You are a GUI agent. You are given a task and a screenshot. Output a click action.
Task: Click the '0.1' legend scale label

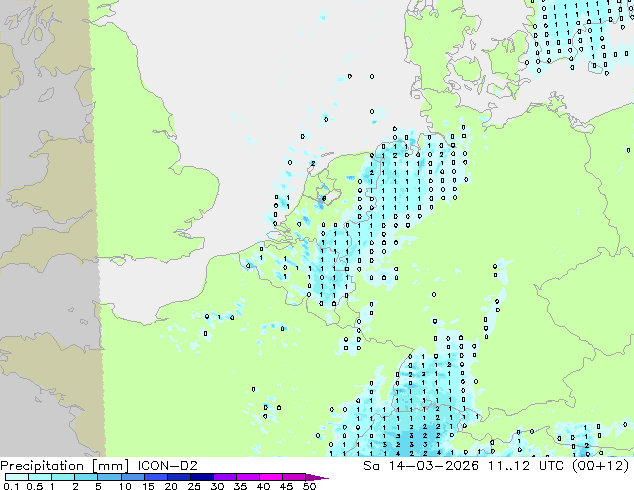pyautogui.click(x=11, y=486)
